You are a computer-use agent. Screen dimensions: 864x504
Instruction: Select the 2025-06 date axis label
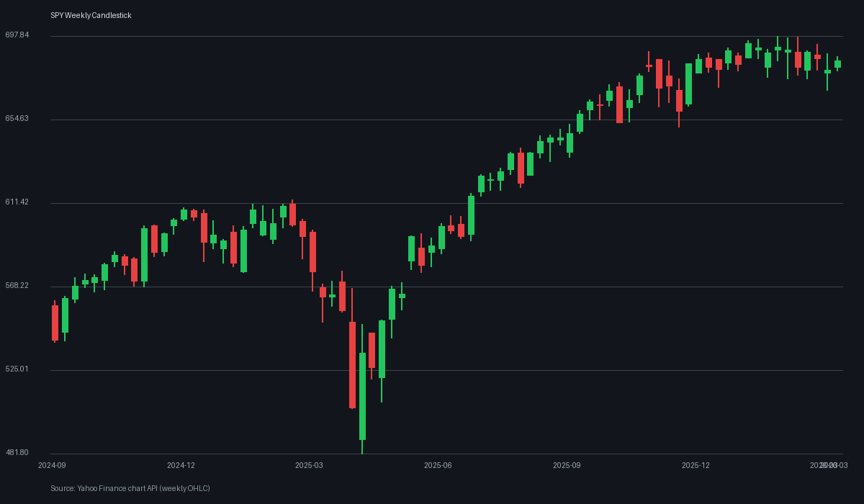(438, 465)
